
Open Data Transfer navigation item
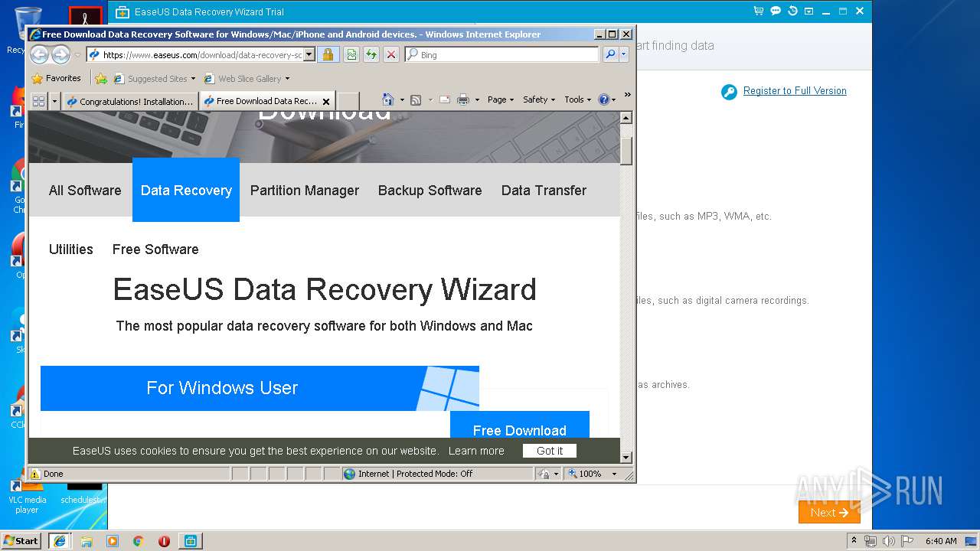coord(544,191)
